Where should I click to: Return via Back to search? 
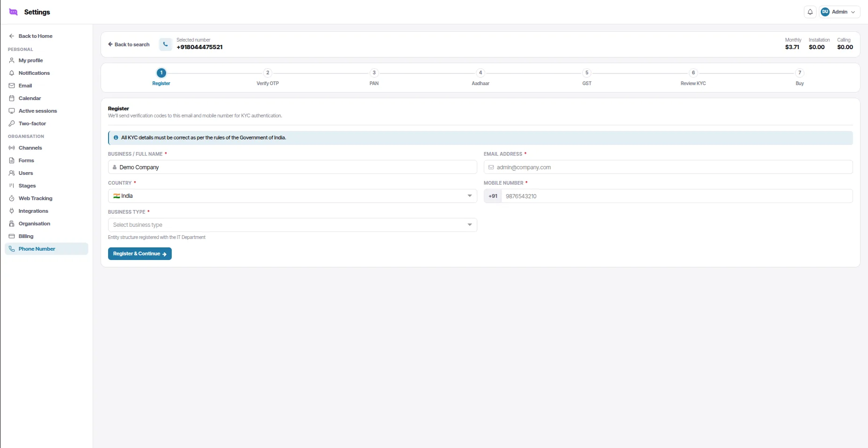click(x=129, y=44)
